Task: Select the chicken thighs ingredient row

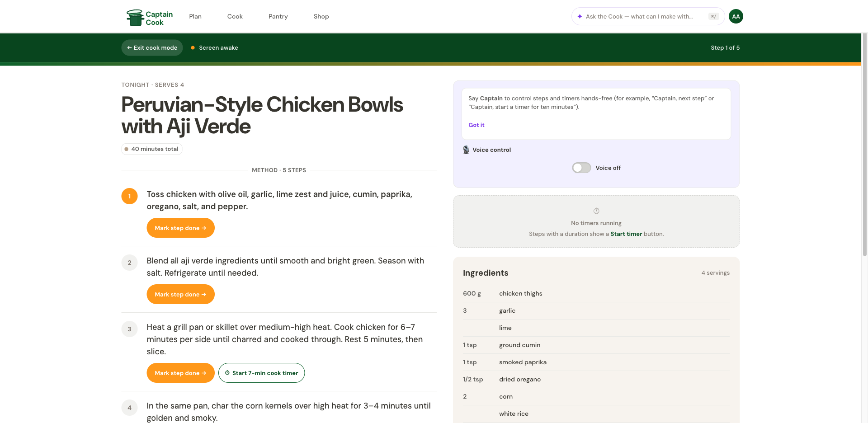Action: [596, 294]
